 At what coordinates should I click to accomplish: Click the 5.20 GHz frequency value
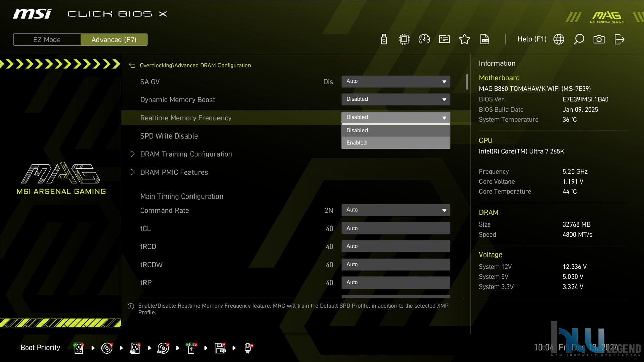[575, 172]
